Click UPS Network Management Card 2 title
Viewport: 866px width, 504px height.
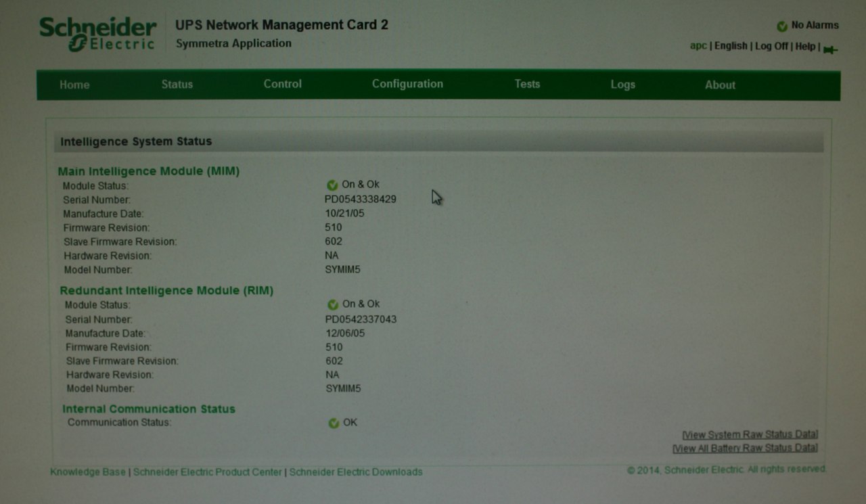point(282,25)
